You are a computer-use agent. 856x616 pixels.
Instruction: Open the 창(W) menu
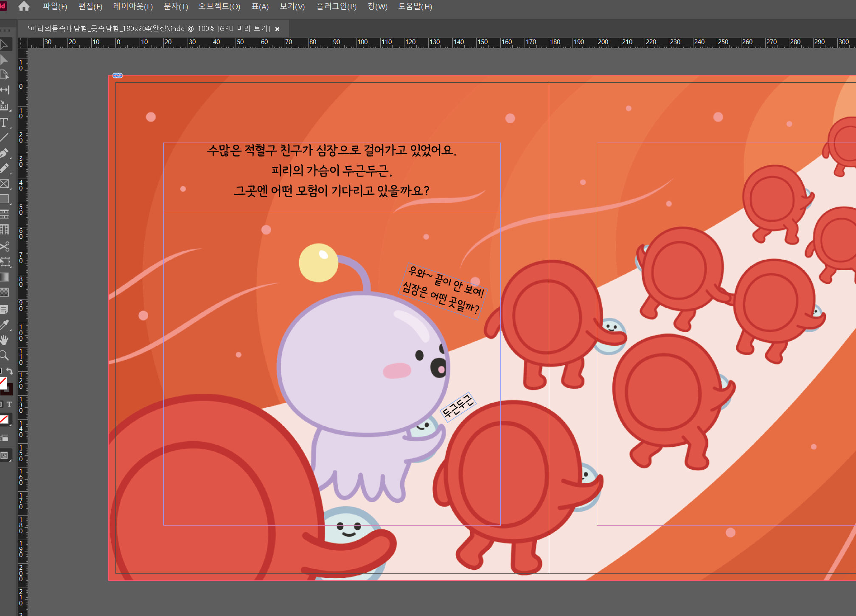[378, 6]
